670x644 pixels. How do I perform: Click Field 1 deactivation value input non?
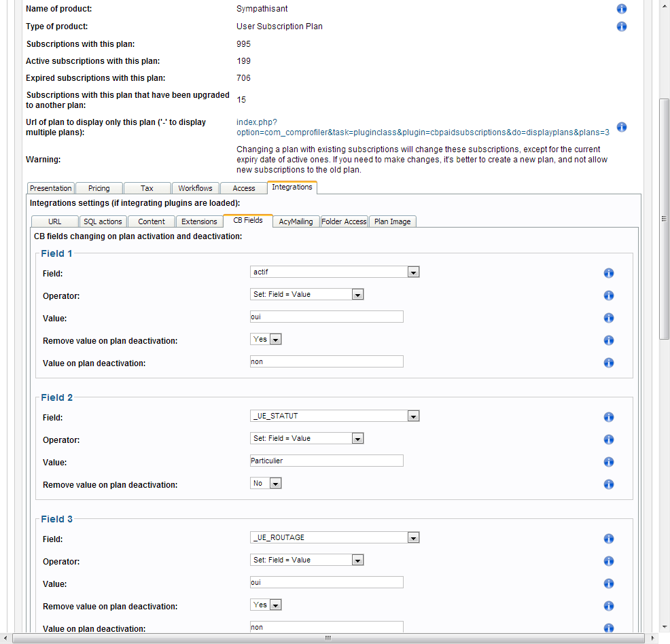(326, 361)
